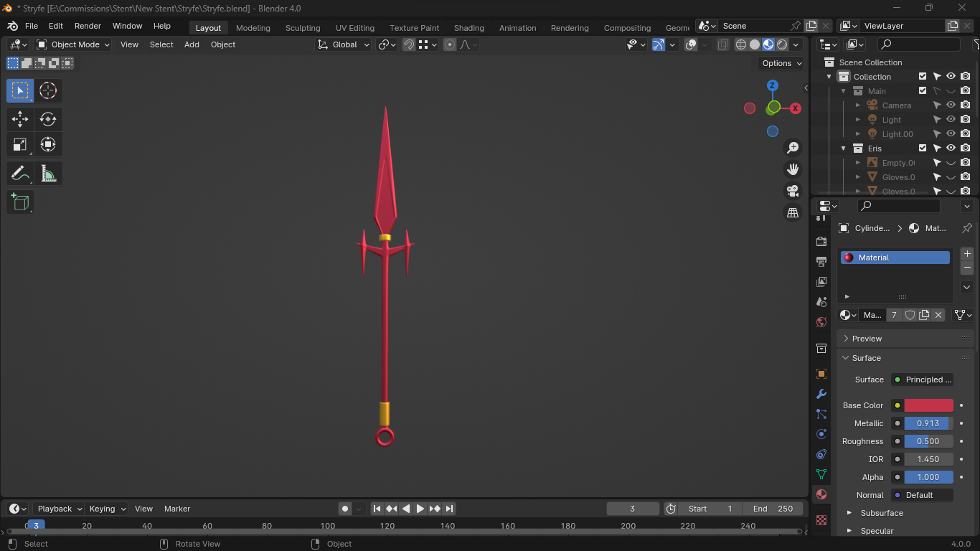
Task: Unlink the material with the X icon
Action: 938,315
